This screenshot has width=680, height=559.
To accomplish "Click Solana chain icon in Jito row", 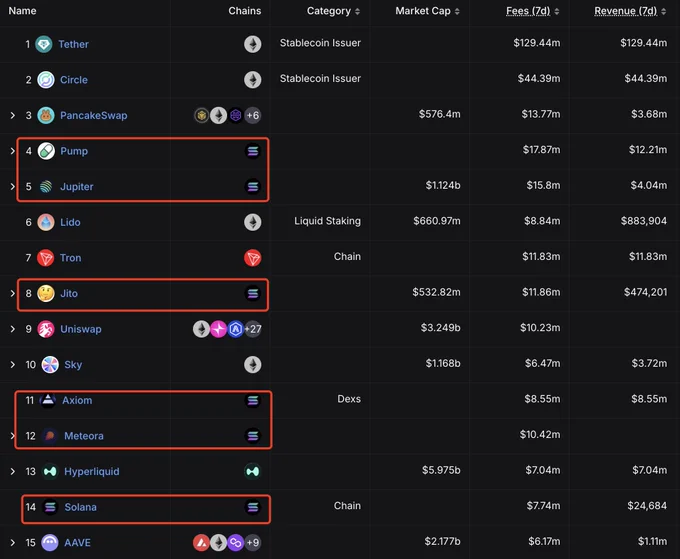I will click(x=253, y=293).
